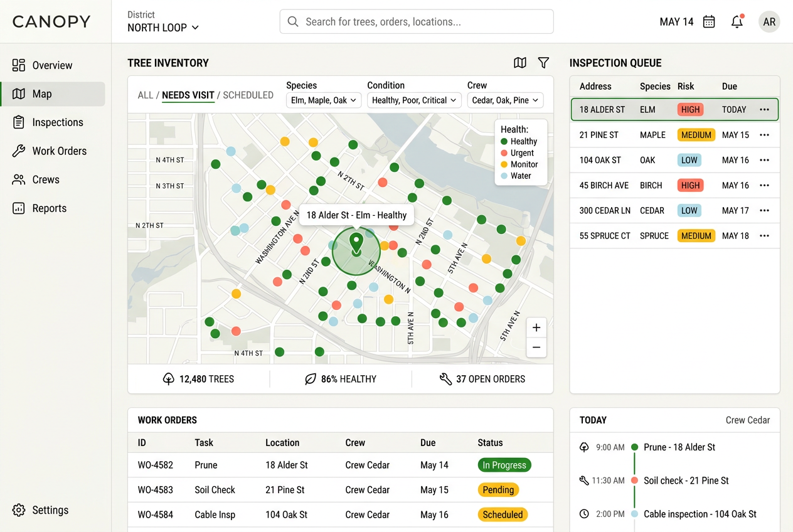Click work order WO-4582 ID
Viewport: 793px width, 532px height.
(x=156, y=465)
